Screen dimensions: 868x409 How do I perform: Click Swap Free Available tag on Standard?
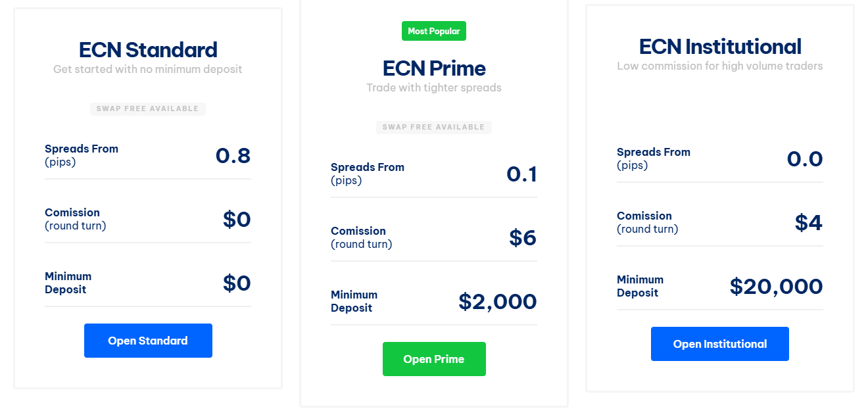point(148,108)
